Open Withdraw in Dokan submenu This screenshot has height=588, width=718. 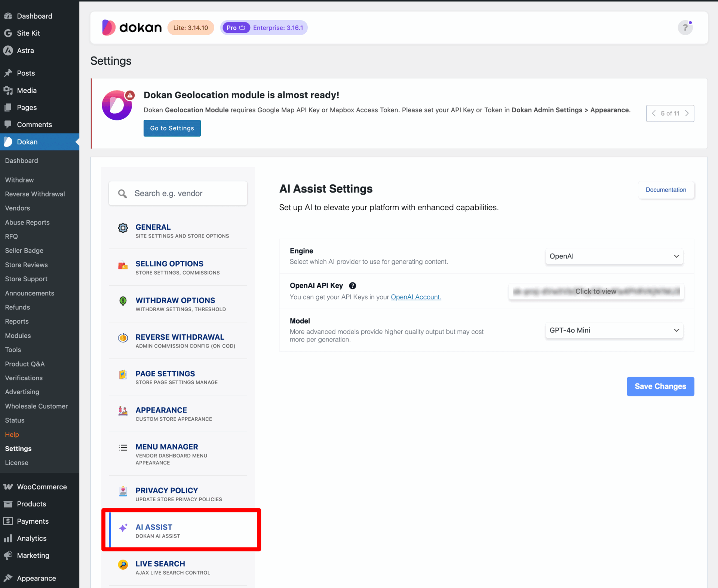click(19, 180)
